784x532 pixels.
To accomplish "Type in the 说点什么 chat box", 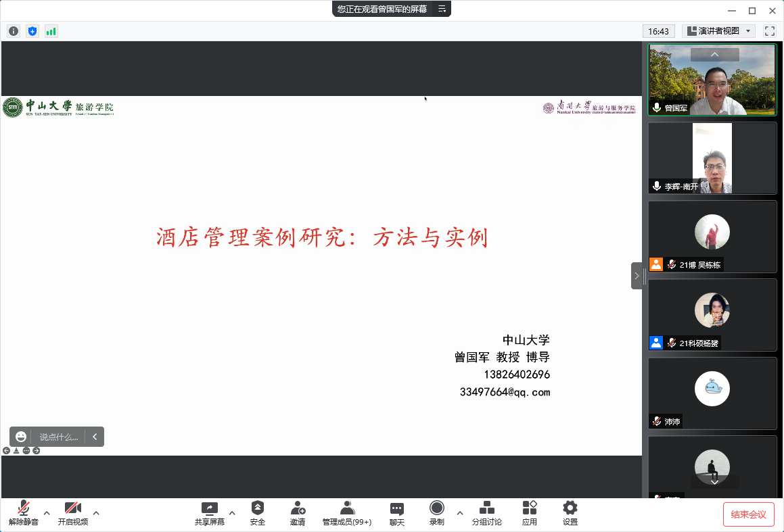I will coord(59,437).
